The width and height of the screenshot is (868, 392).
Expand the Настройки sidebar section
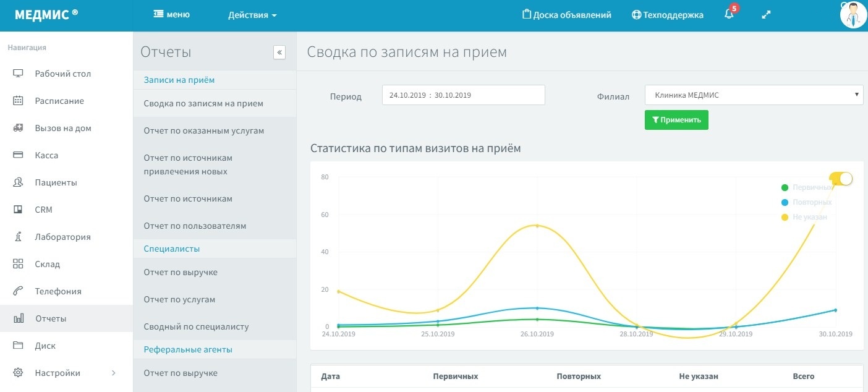click(113, 373)
